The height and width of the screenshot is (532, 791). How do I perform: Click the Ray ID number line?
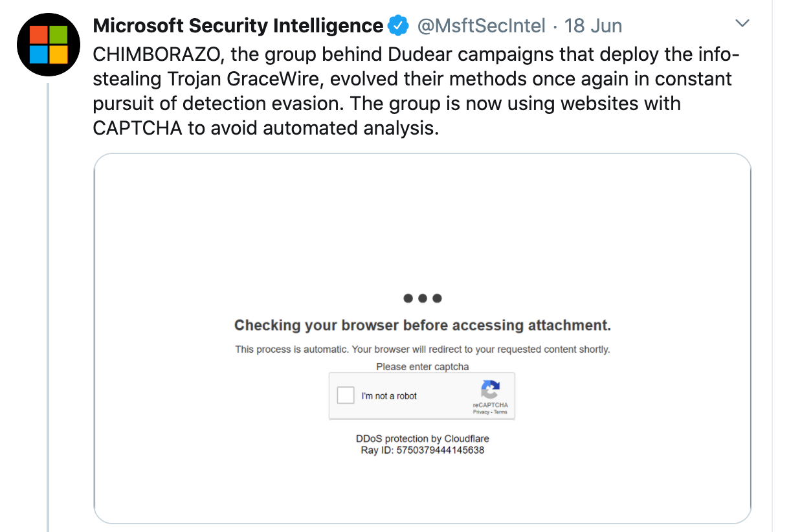[x=422, y=450]
